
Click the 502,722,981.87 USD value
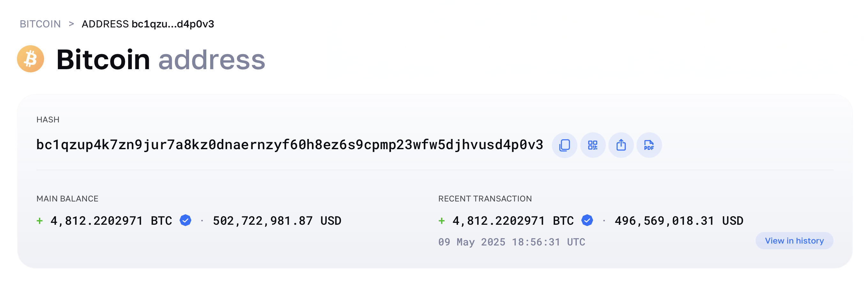[x=277, y=220]
